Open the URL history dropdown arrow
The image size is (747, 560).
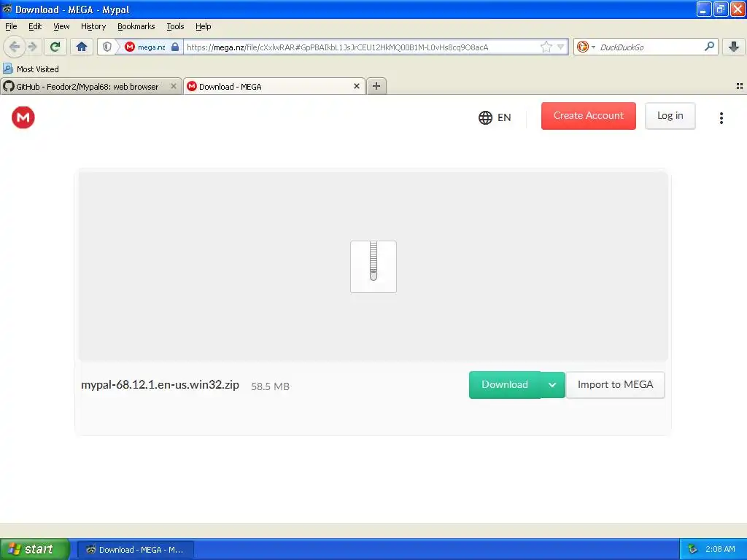pos(561,47)
